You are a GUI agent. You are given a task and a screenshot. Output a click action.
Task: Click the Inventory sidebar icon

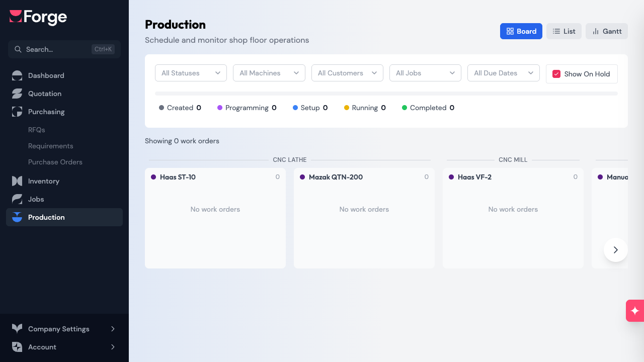click(17, 181)
